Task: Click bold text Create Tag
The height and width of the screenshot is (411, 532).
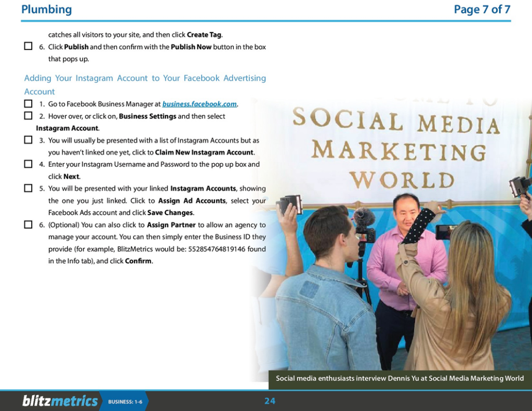Action: point(204,35)
